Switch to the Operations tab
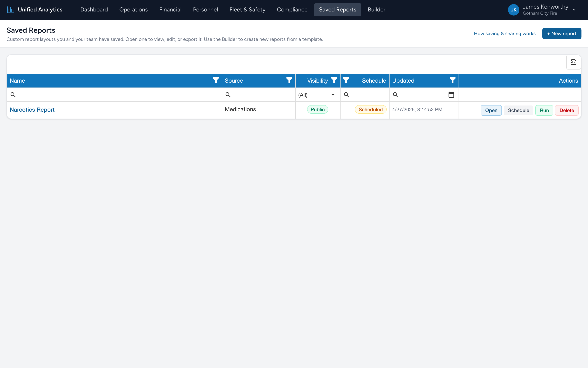The image size is (588, 368). tap(133, 10)
